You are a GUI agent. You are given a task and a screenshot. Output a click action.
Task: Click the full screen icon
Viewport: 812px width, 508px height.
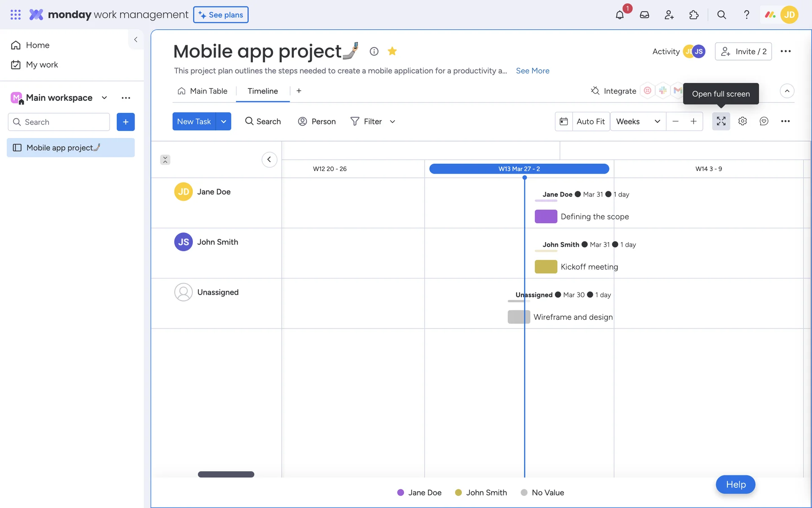pos(721,121)
